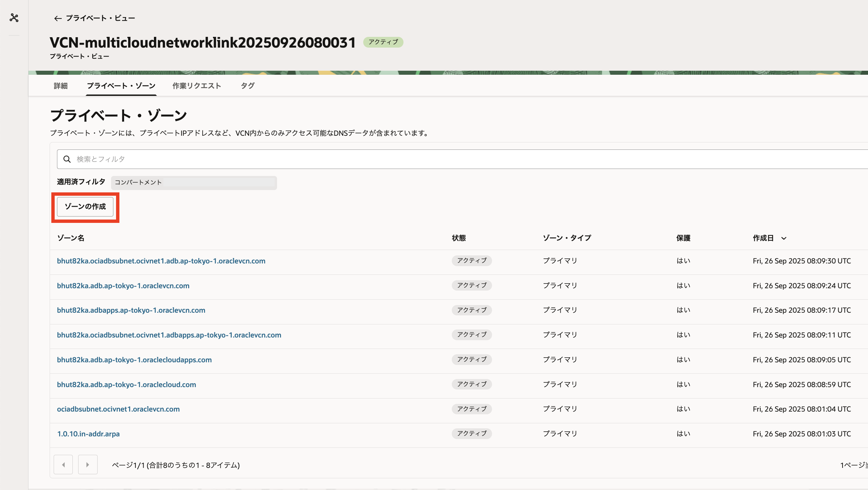This screenshot has height=490, width=868.
Task: Click the ゾーン名 column header
Action: (71, 238)
